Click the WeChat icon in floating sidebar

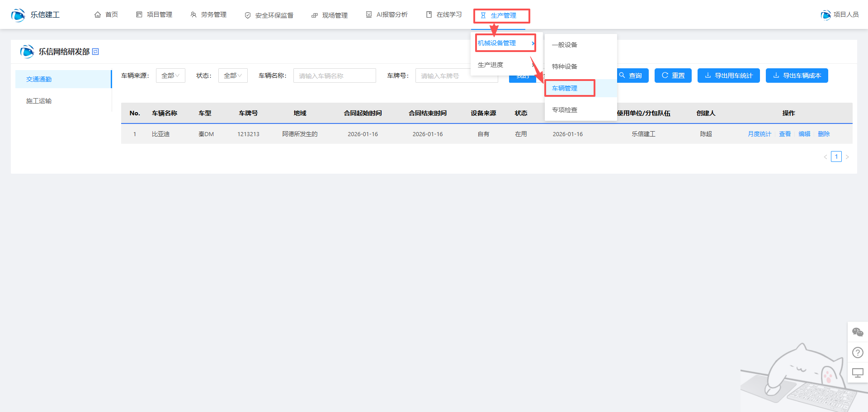858,332
